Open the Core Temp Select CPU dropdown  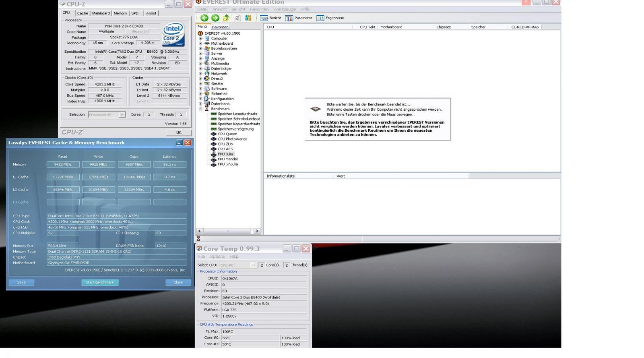click(x=254, y=265)
